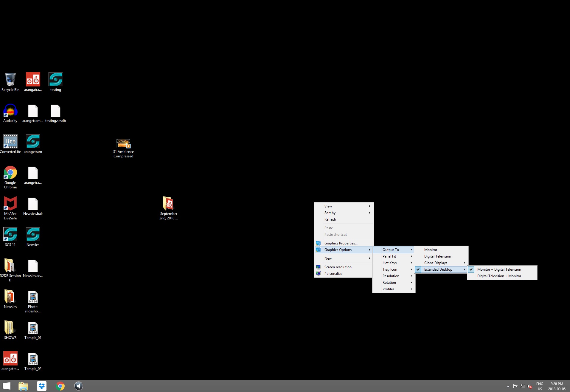Open Screen resolution settings
The height and width of the screenshot is (392, 570).
click(338, 267)
